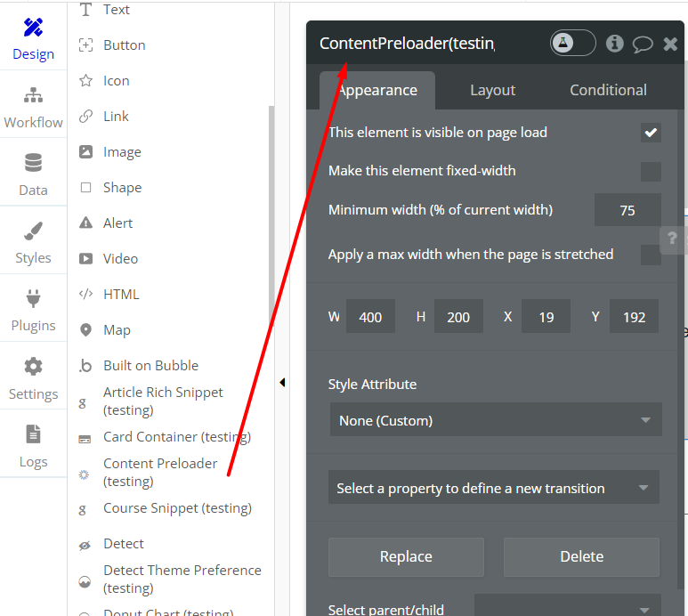Open the Logs section
688x616 pixels.
click(x=33, y=447)
